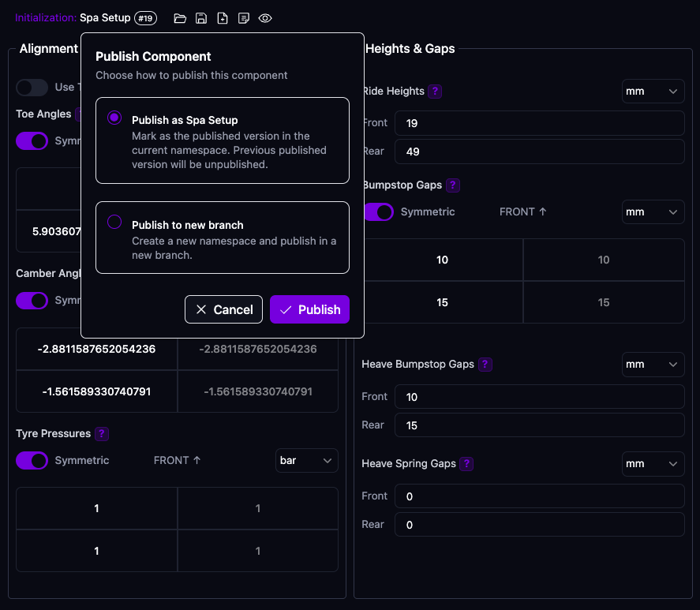Open Heave Spring Gaps help icon
The width and height of the screenshot is (700, 610).
(x=467, y=464)
